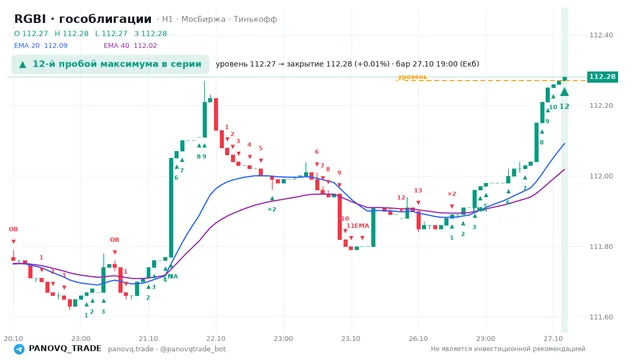Click the "EMA 40 112.02" legend entry
The image size is (640, 360).
(130, 46)
